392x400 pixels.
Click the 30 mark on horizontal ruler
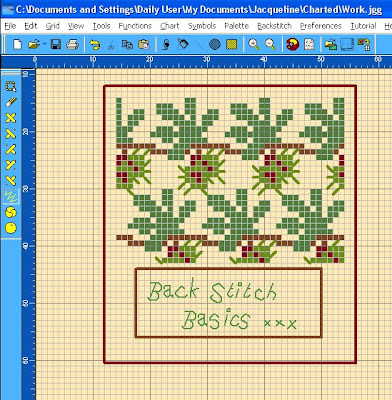(x=207, y=59)
